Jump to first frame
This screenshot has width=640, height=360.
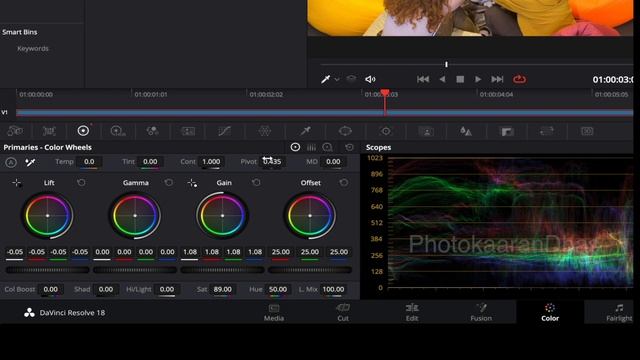[423, 79]
